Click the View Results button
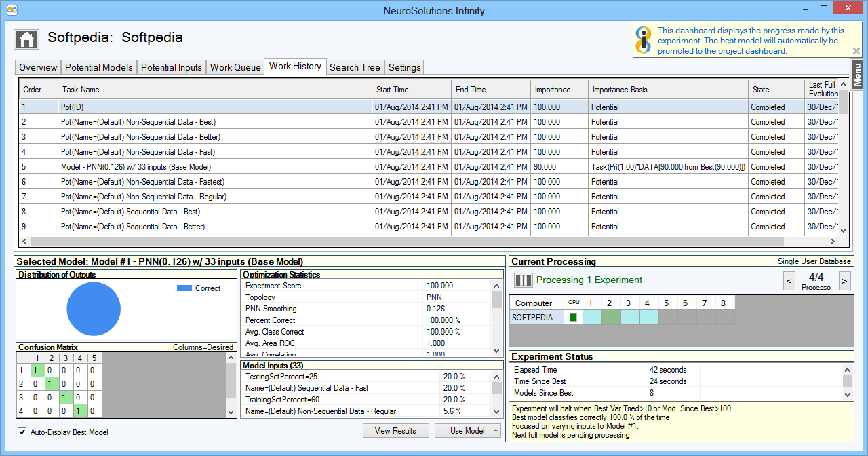 pos(396,430)
